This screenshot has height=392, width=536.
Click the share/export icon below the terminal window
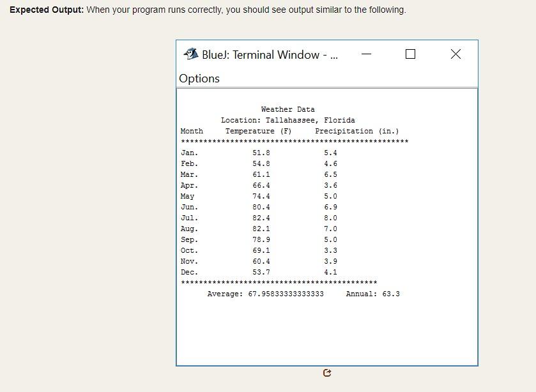pyautogui.click(x=327, y=373)
